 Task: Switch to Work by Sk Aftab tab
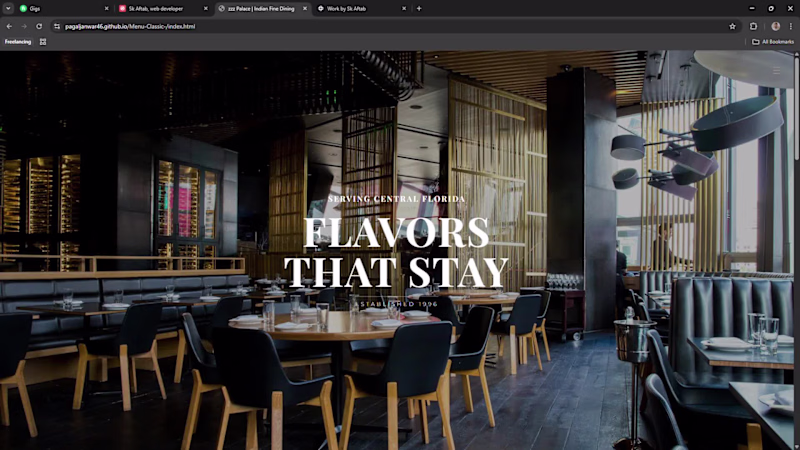tap(361, 8)
